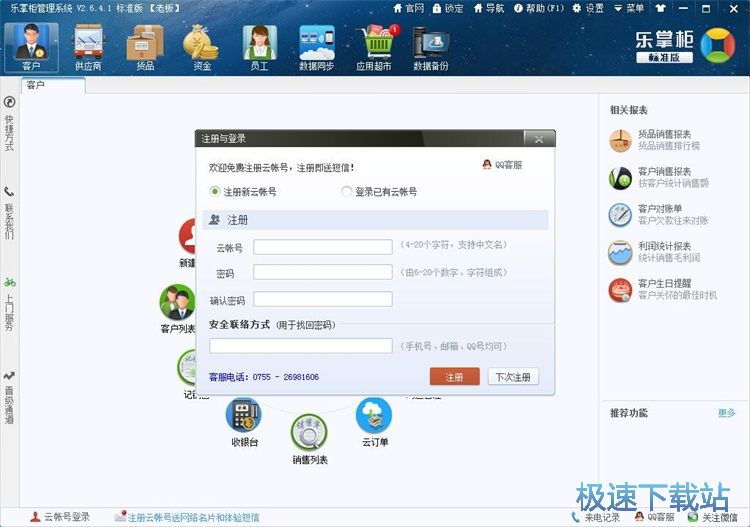The width and height of the screenshot is (750, 527).
Task: Go to 官网 official website
Action: click(x=408, y=8)
